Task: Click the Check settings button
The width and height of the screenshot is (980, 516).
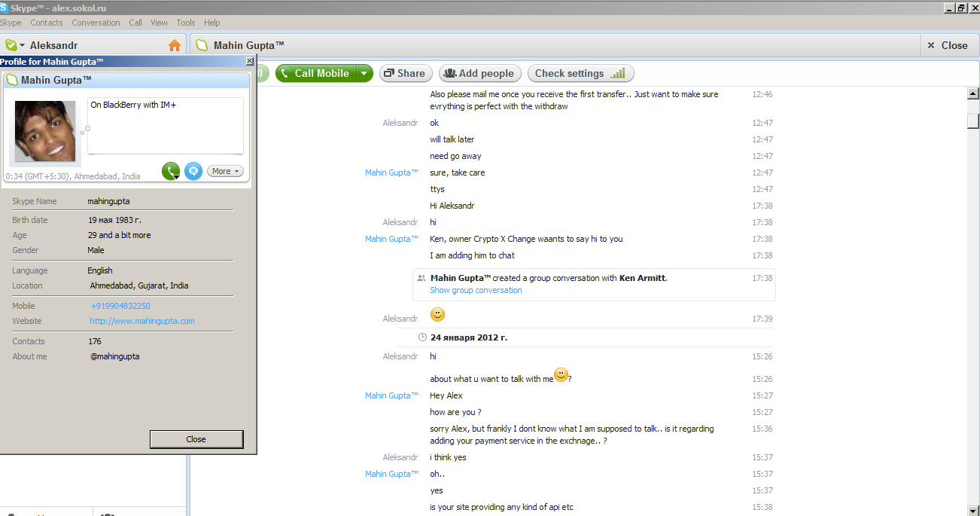Action: 580,73
